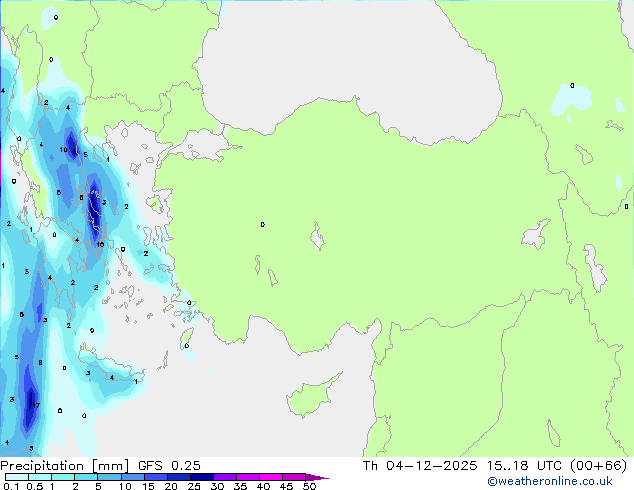Click the '17' precipitation value on map
The width and height of the screenshot is (634, 490).
pos(36,405)
